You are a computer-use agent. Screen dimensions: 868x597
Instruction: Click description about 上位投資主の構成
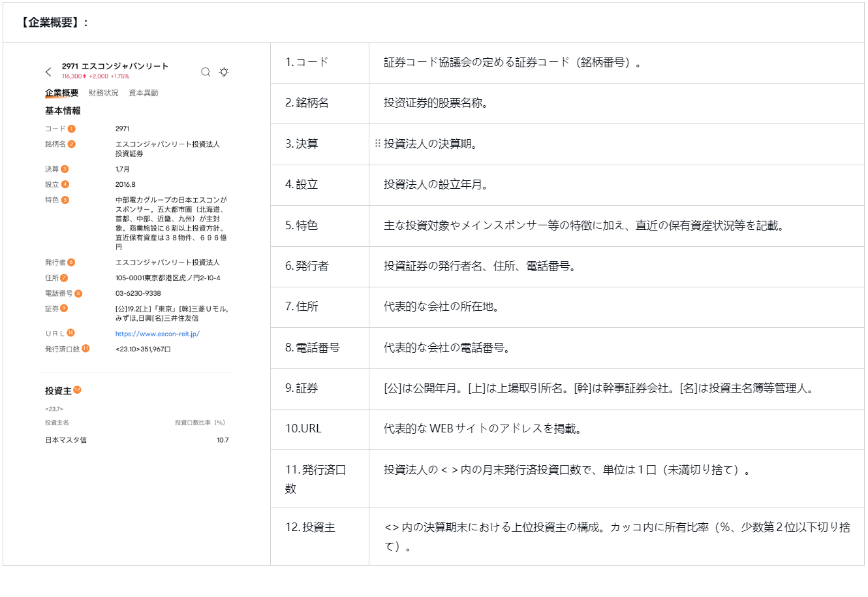click(x=617, y=536)
